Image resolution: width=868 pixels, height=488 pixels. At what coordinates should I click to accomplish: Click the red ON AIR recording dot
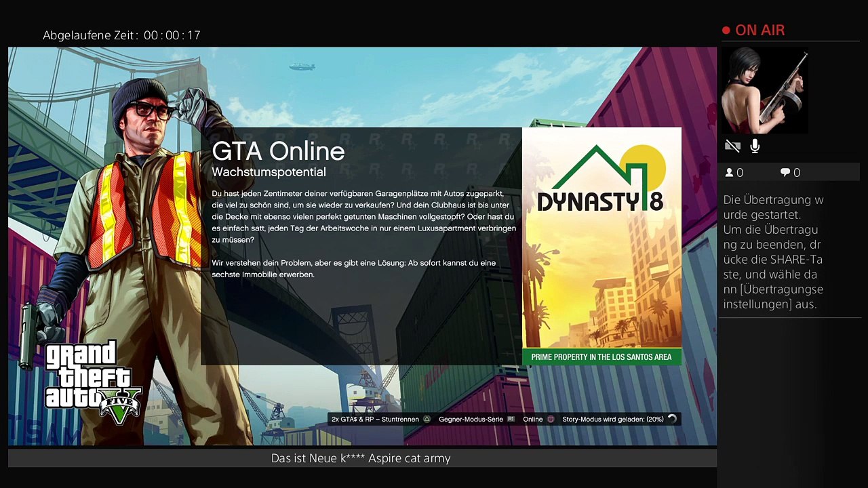[x=726, y=30]
